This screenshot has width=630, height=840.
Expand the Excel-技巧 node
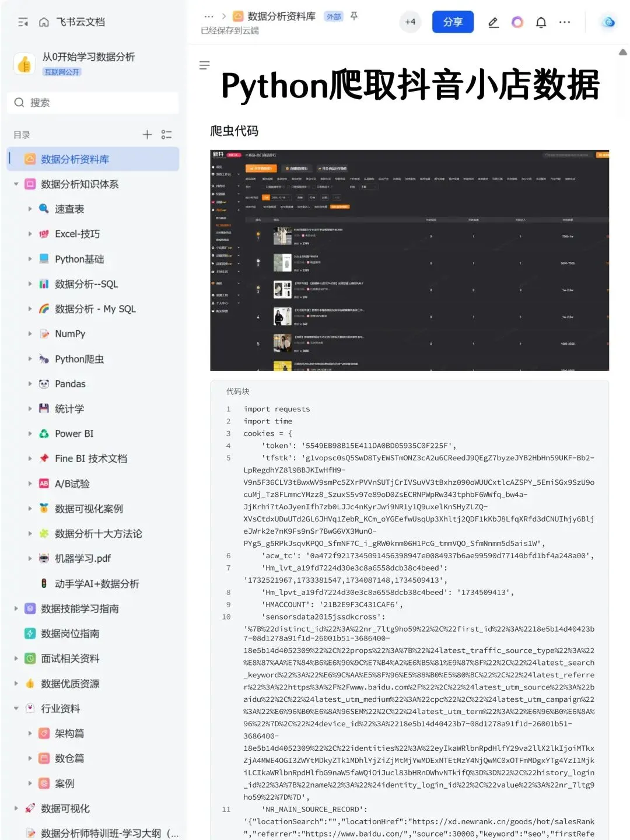coord(30,234)
